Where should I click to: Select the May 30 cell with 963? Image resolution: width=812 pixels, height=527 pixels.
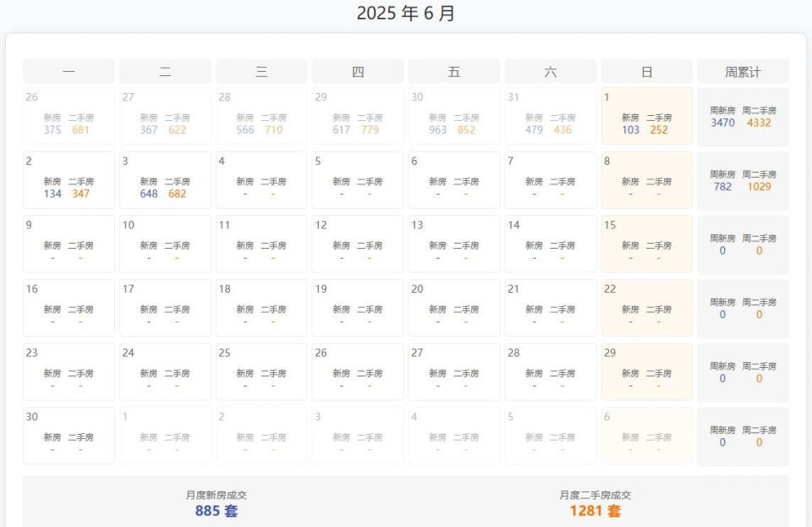(x=454, y=116)
